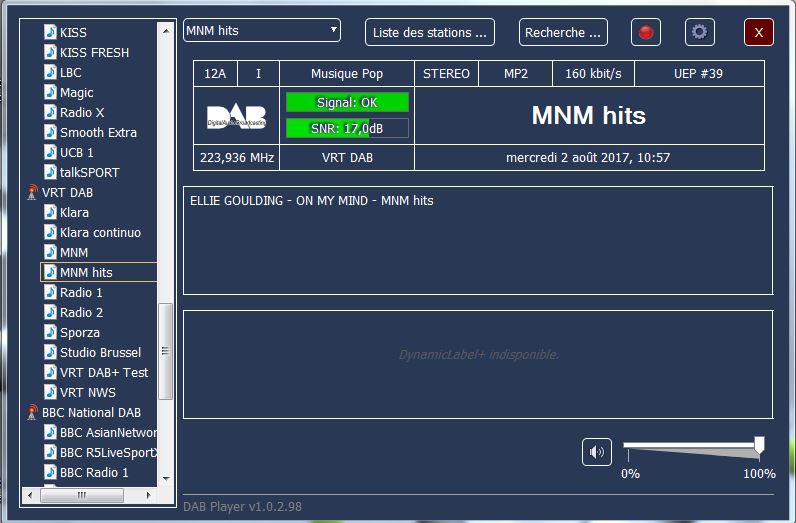Click the volume slider handle
Image resolution: width=796 pixels, height=523 pixels.
pyautogui.click(x=759, y=445)
